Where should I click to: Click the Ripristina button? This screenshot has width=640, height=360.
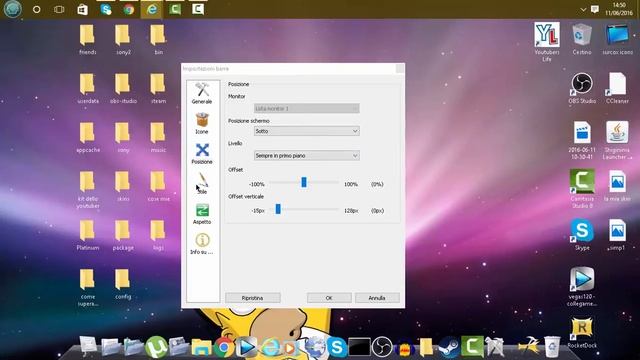coord(253,298)
